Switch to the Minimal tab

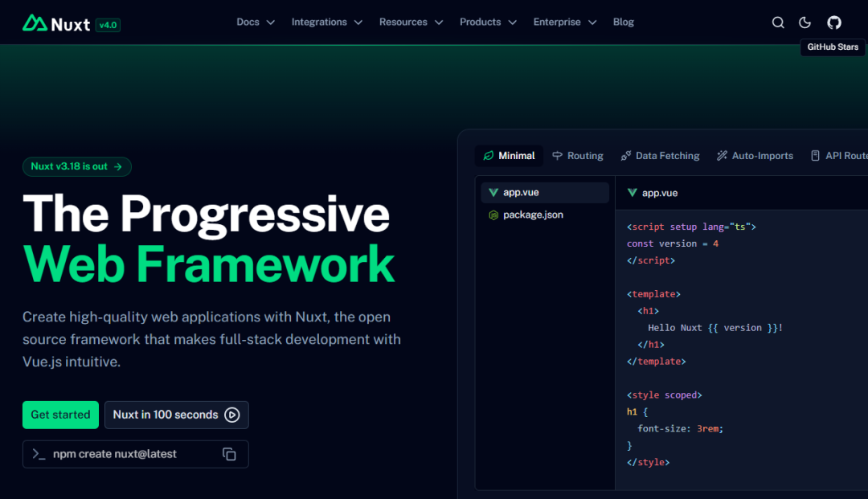(510, 156)
